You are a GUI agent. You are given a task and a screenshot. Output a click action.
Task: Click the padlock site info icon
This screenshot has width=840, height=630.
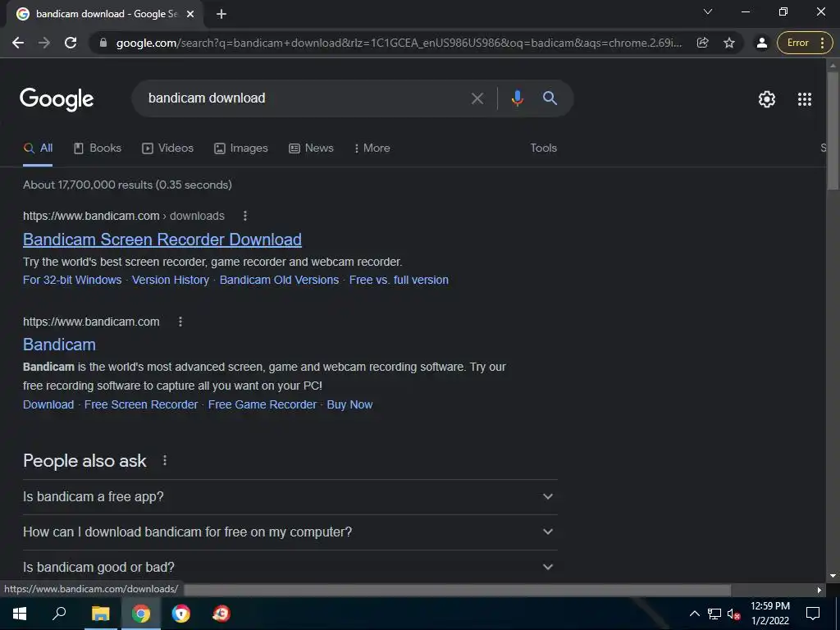[x=103, y=43]
